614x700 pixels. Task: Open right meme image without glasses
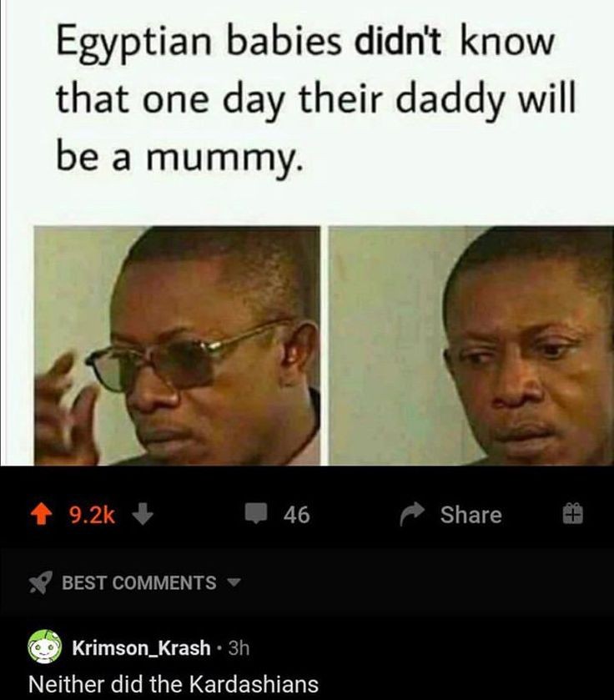pyautogui.click(x=471, y=346)
